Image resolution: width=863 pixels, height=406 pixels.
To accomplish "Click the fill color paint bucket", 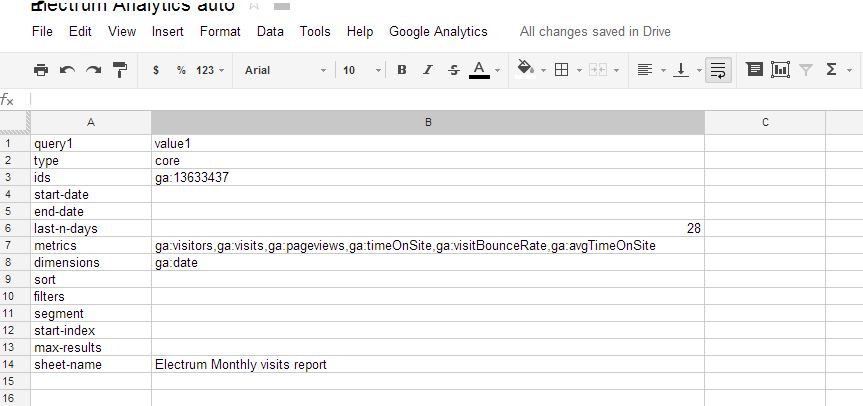I will point(526,69).
